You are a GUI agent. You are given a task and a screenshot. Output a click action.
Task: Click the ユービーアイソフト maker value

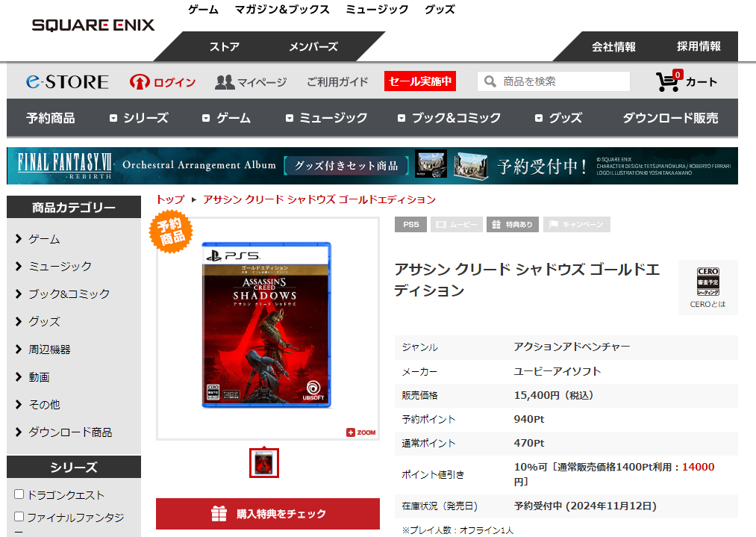click(557, 371)
